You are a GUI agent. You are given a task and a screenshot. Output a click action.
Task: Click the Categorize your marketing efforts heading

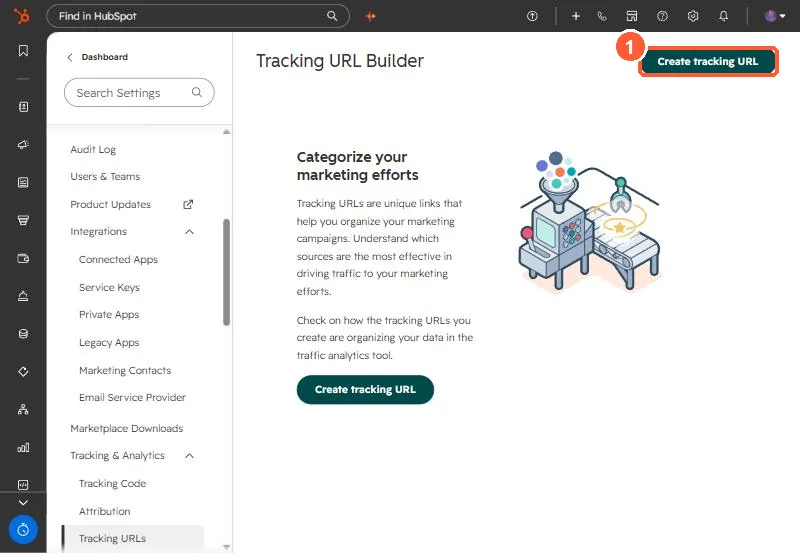pyautogui.click(x=357, y=166)
